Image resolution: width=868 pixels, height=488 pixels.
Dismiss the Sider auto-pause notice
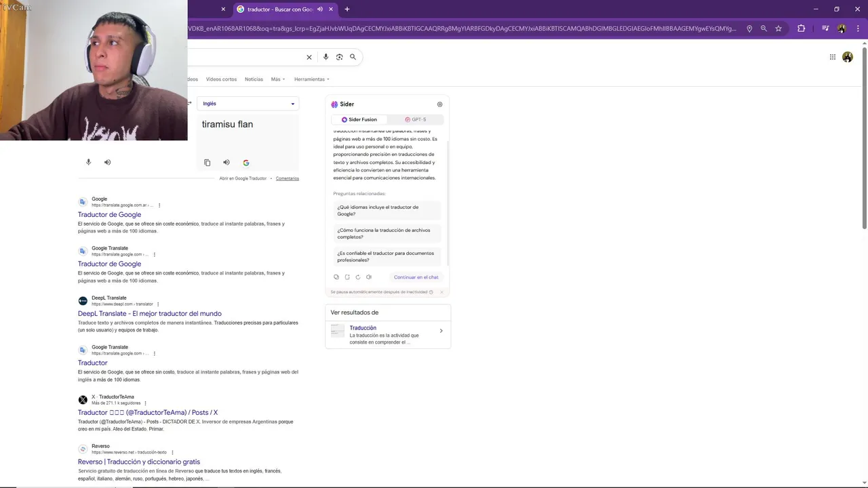click(x=441, y=292)
